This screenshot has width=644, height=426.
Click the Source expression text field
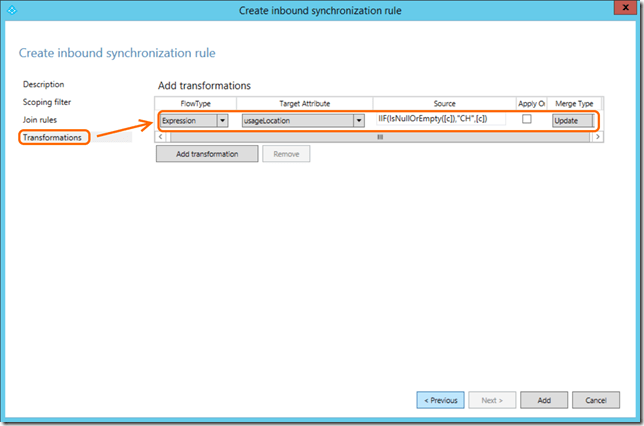coord(440,119)
